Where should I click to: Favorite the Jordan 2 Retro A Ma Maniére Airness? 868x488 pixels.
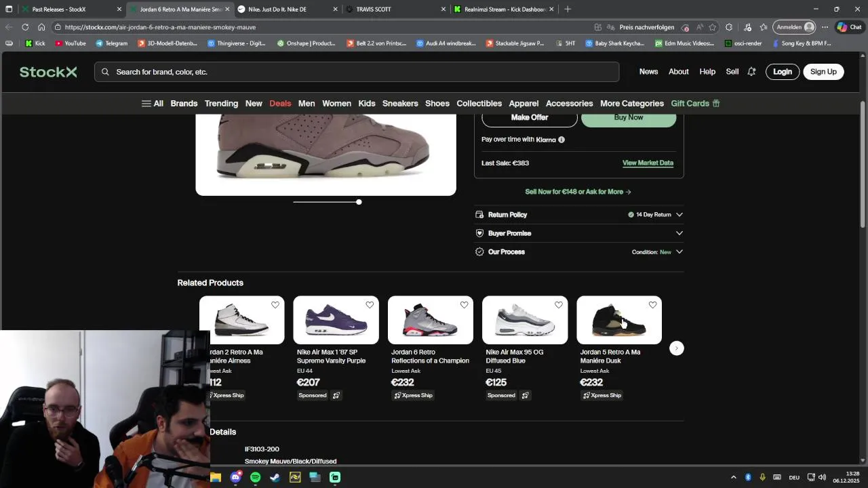pos(275,305)
